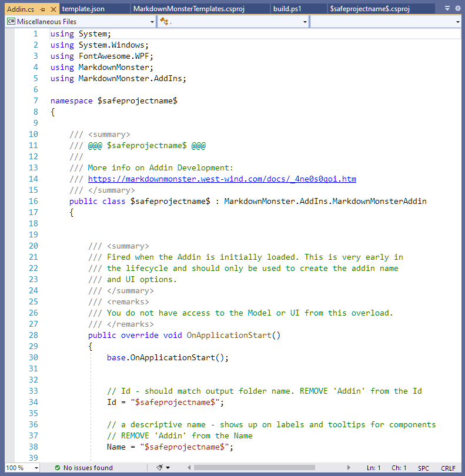Click MarkdownMonsterAddin base class name
This screenshot has height=476, width=465.
pyautogui.click(x=379, y=201)
